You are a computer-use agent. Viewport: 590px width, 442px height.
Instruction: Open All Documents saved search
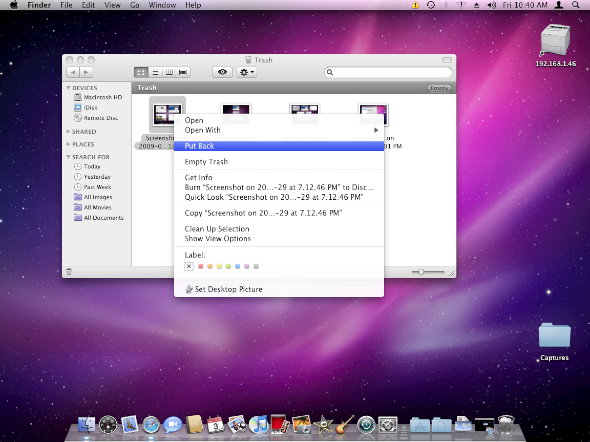click(x=99, y=218)
